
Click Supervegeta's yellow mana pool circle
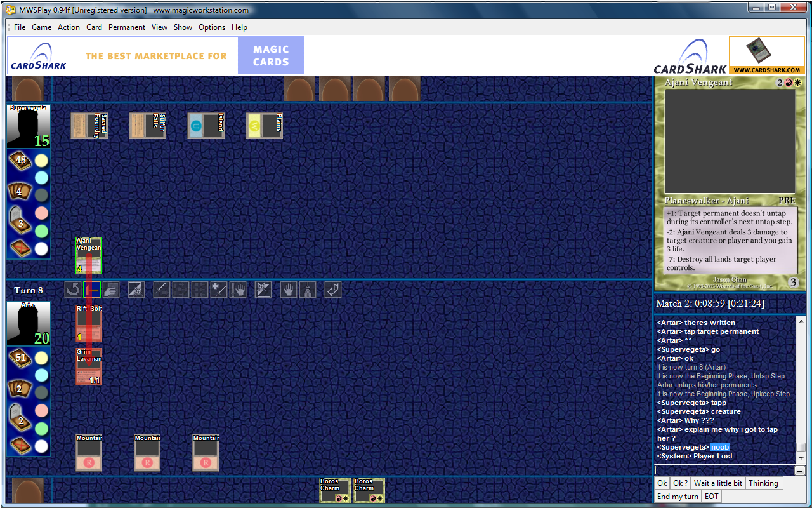[x=41, y=161]
